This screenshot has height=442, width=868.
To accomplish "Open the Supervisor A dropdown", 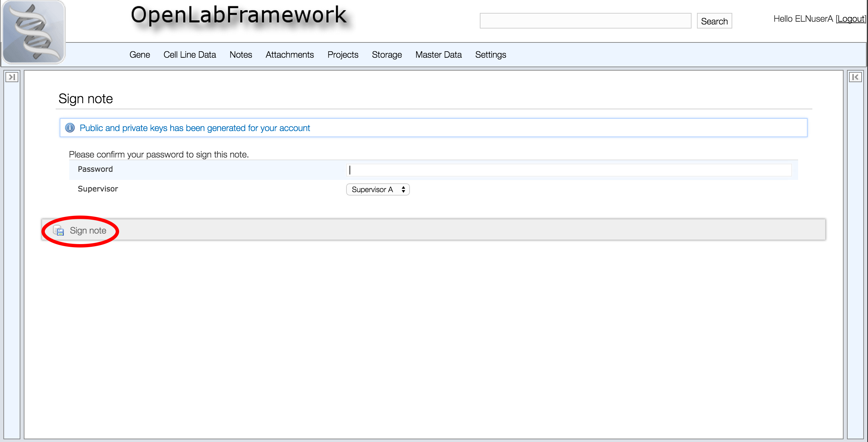I will click(x=378, y=189).
